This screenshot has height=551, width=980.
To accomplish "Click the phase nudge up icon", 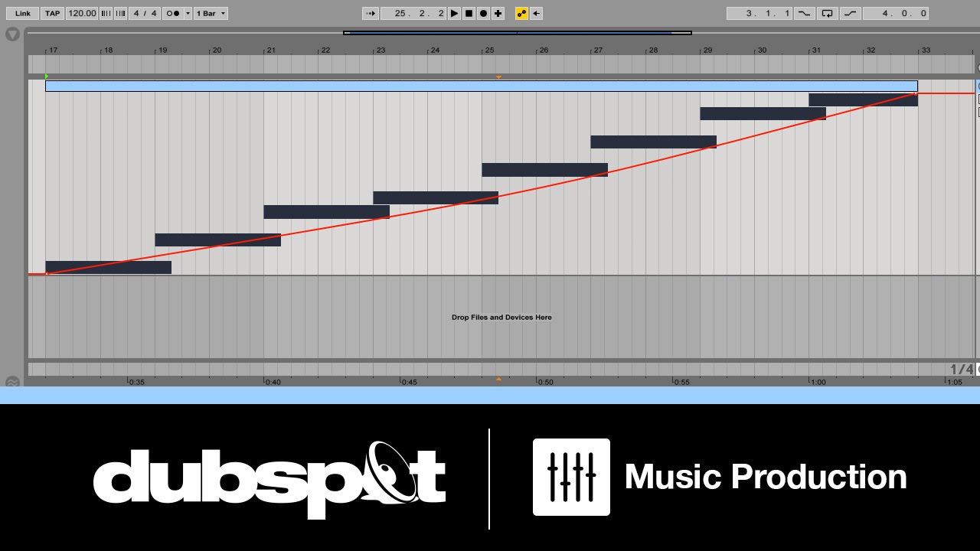I will click(x=119, y=13).
